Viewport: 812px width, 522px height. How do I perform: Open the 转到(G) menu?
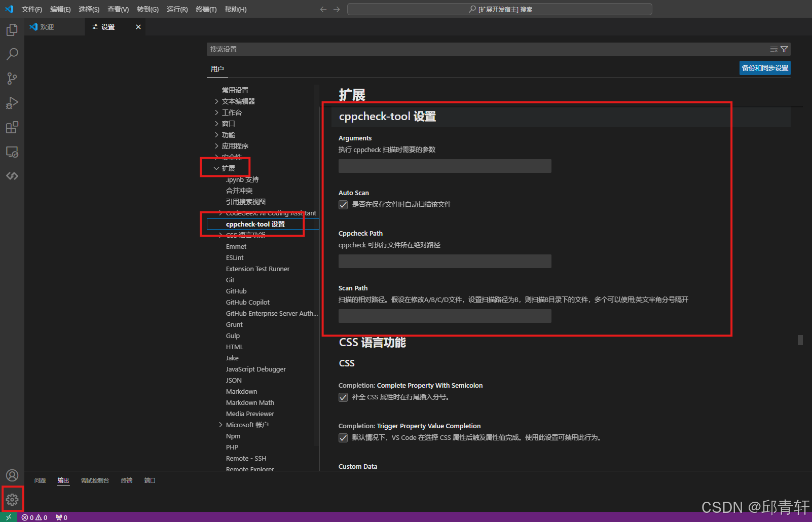147,9
